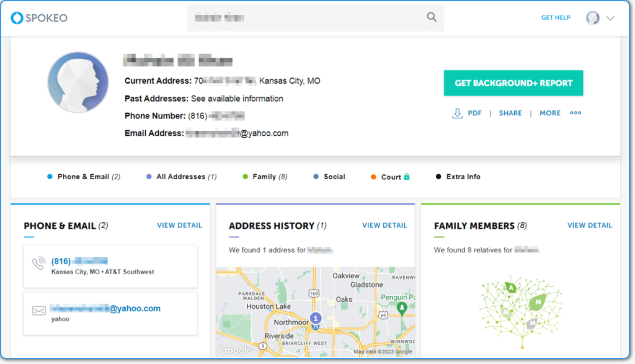This screenshot has height=364, width=635.
Task: Open the locked Court tab
Action: click(x=391, y=177)
